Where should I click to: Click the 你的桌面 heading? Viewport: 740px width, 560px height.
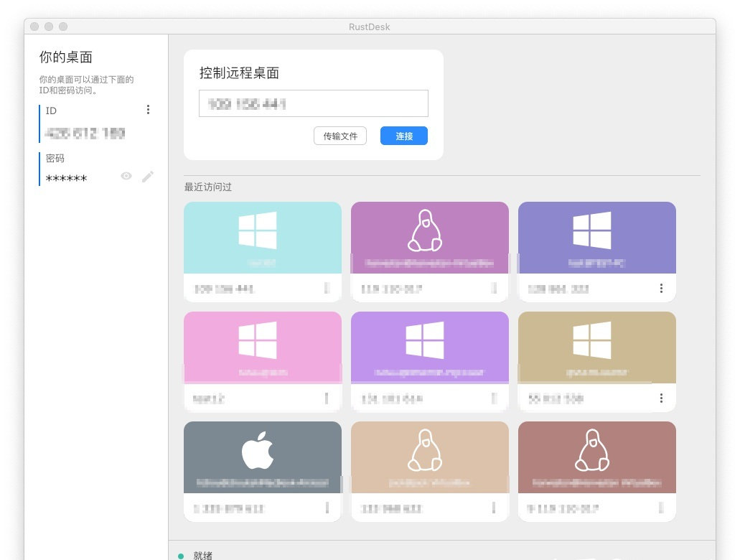[x=65, y=57]
